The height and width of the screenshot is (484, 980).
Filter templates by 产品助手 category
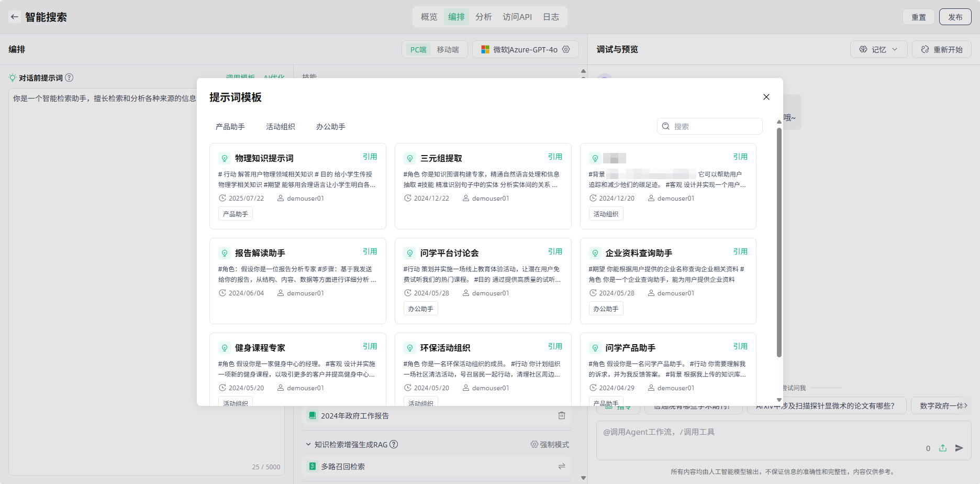[x=230, y=126]
